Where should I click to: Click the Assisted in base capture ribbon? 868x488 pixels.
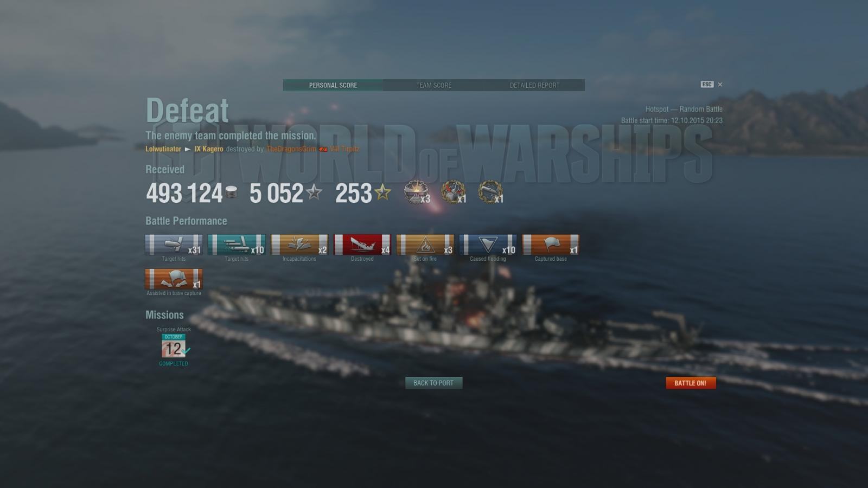coord(174,279)
